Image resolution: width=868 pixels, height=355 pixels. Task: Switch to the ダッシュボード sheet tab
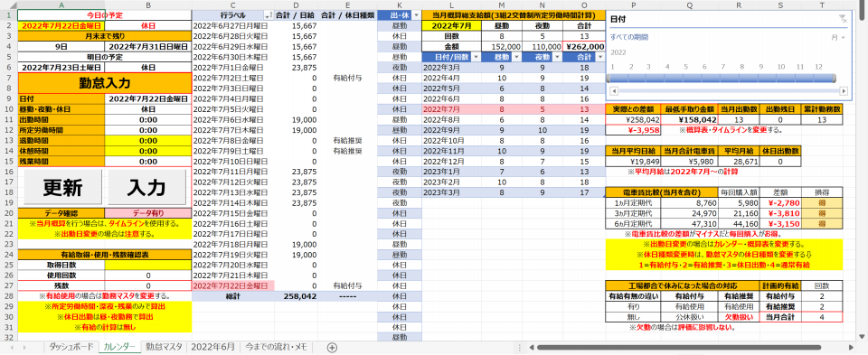[x=71, y=347]
